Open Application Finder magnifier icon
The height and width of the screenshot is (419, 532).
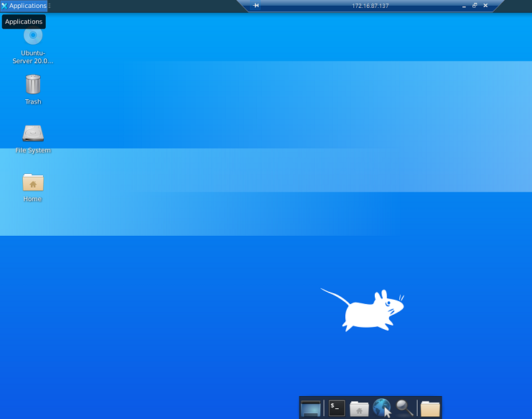coord(404,408)
